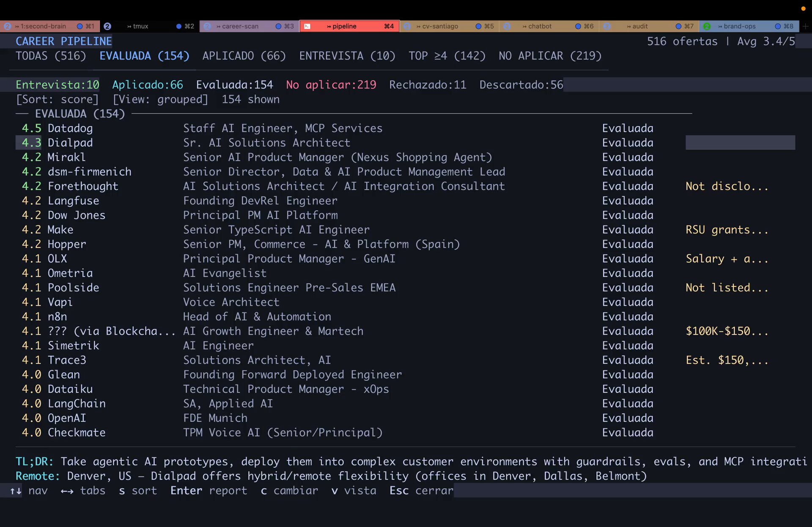Open the cv-santiago terminal tab

[x=440, y=26]
